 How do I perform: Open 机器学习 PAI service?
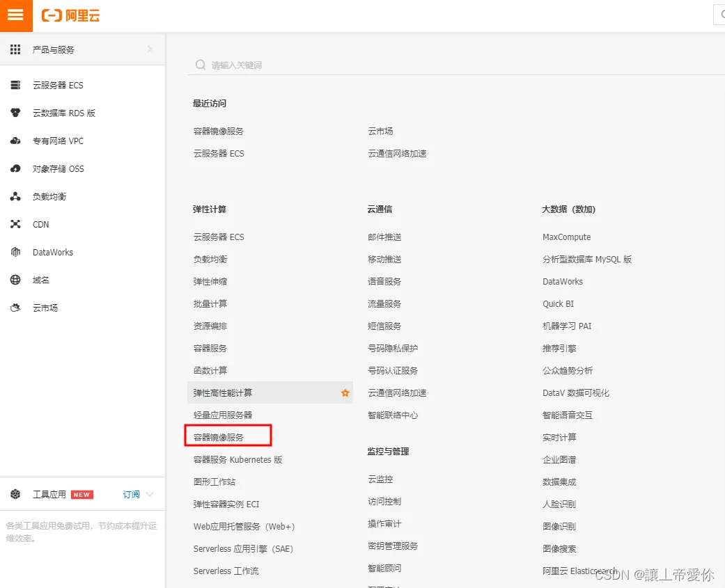567,326
